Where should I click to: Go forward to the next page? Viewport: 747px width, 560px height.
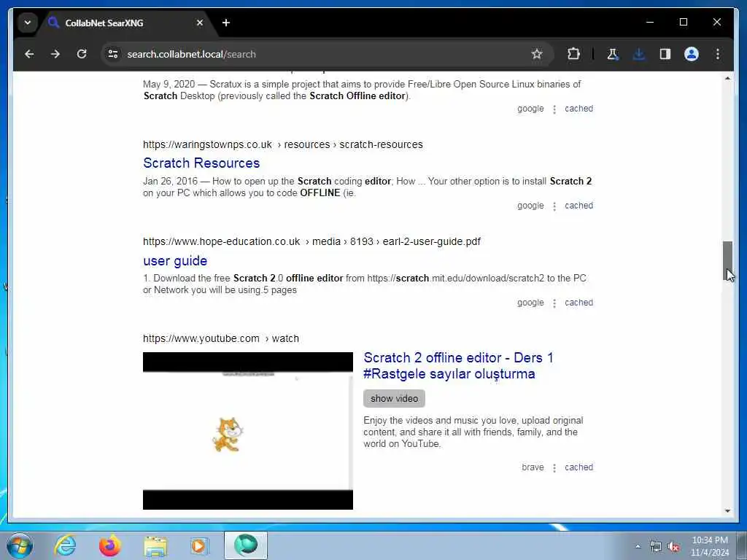pos(55,54)
